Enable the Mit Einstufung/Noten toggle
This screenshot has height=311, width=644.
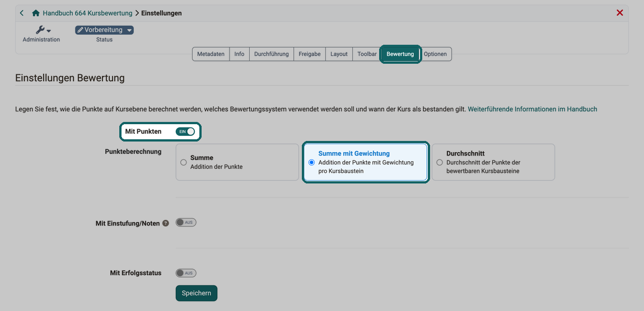click(186, 223)
